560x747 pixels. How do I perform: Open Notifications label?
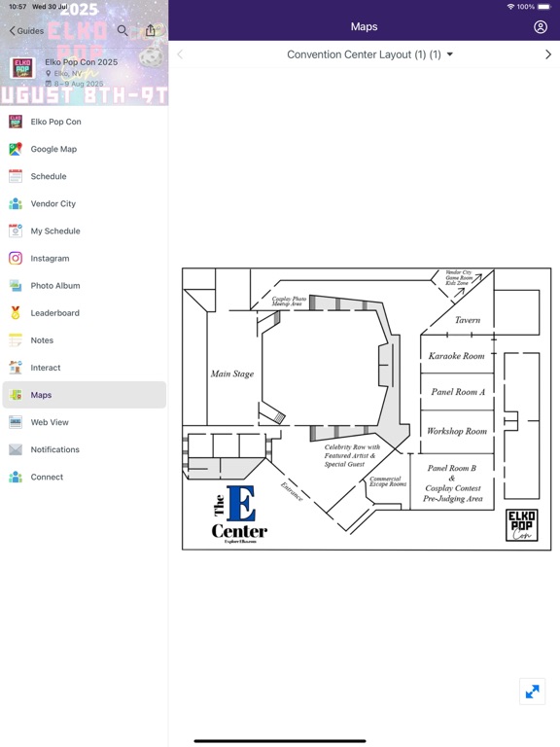[54, 449]
